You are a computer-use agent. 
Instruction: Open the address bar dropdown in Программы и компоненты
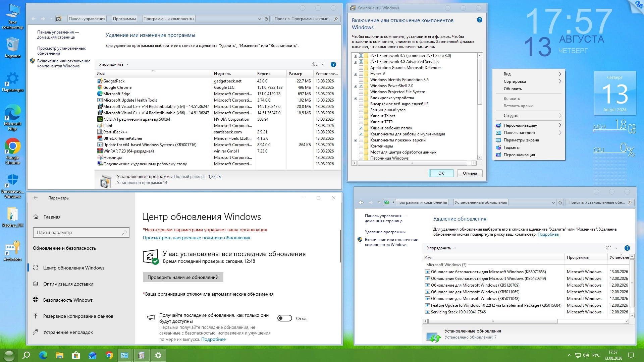coord(259,19)
